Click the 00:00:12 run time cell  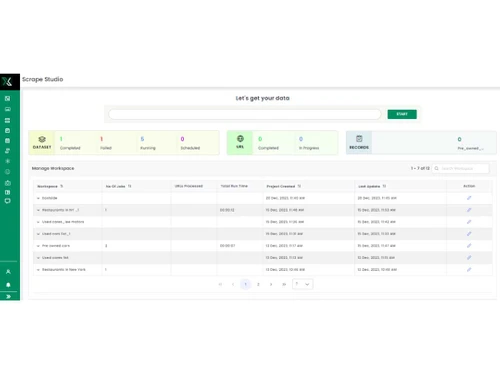point(227,210)
